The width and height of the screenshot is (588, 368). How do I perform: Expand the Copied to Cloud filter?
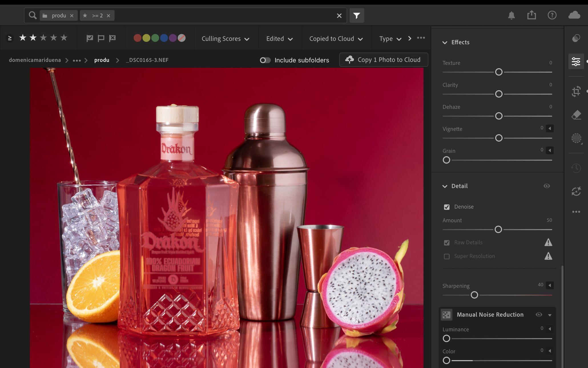[x=336, y=39]
